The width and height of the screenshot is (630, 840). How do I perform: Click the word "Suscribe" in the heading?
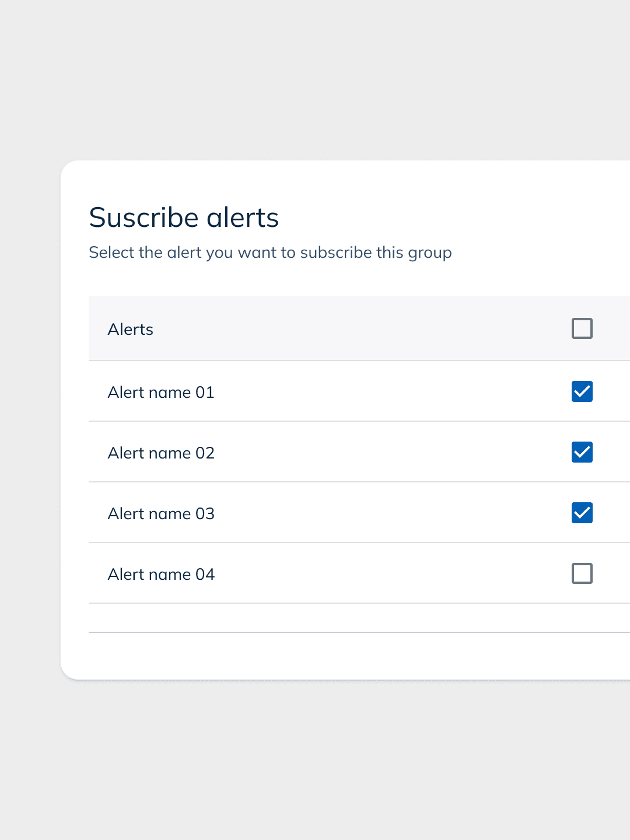[143, 218]
